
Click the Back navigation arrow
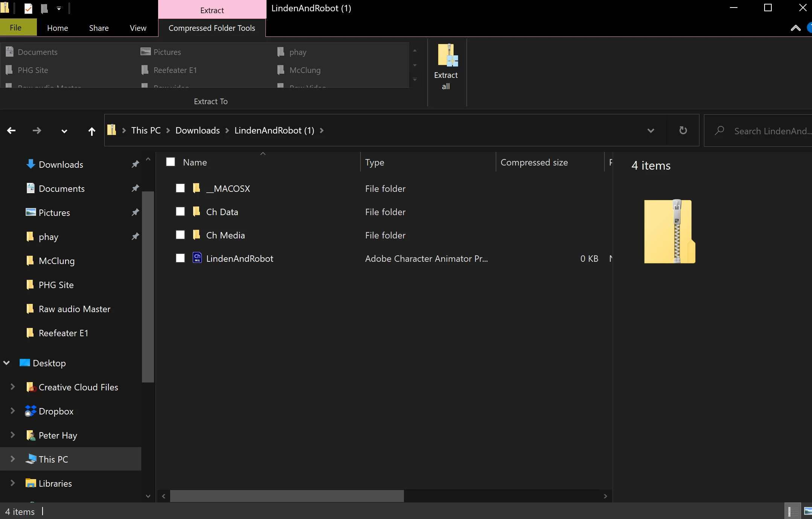(11, 131)
